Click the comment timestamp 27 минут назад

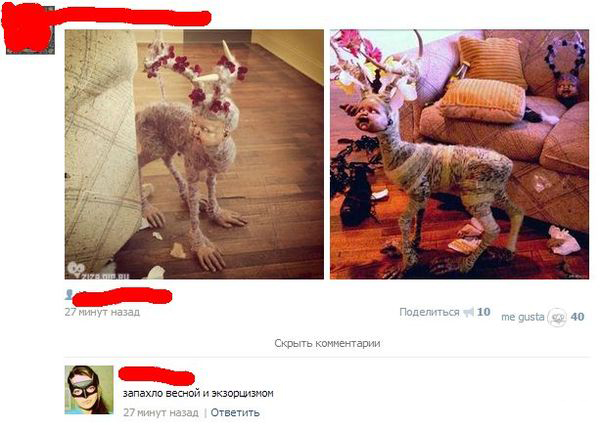tap(161, 413)
